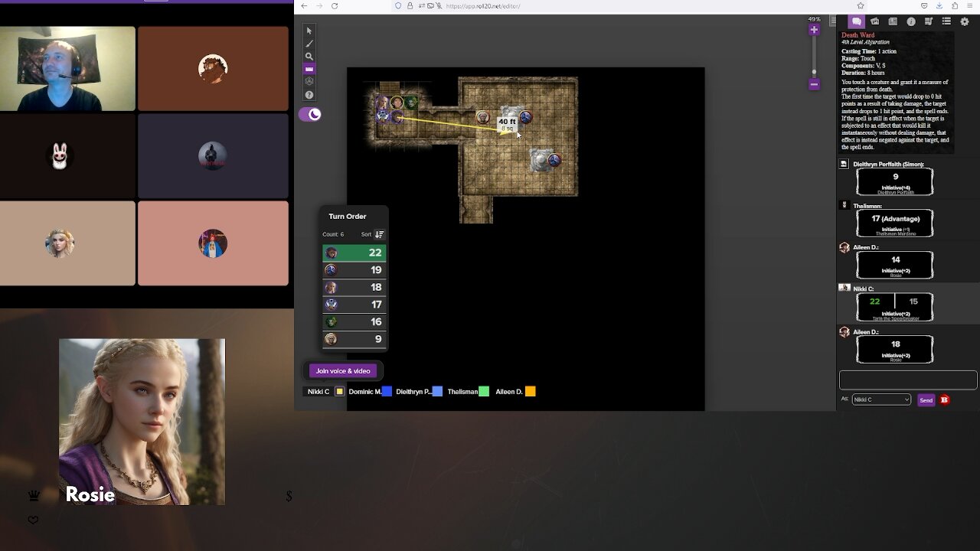The image size is (980, 551).
Task: Click into the chat message input field
Action: click(x=908, y=380)
